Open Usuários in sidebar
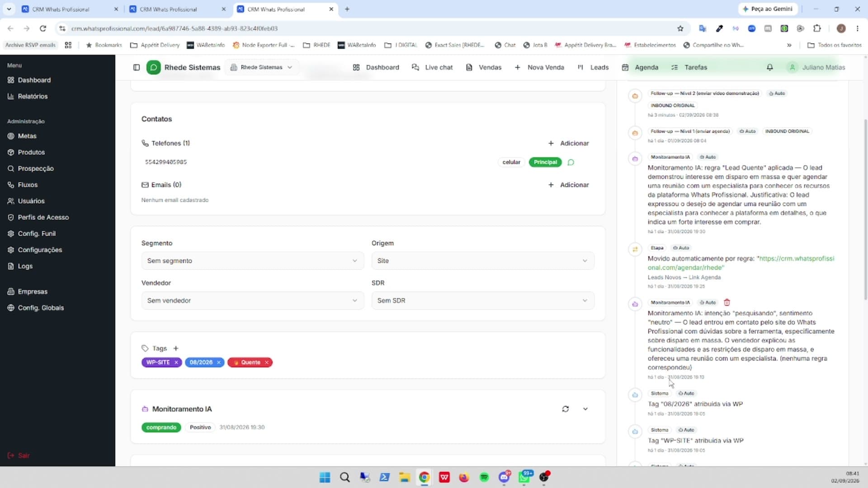The image size is (868, 488). pos(26,201)
